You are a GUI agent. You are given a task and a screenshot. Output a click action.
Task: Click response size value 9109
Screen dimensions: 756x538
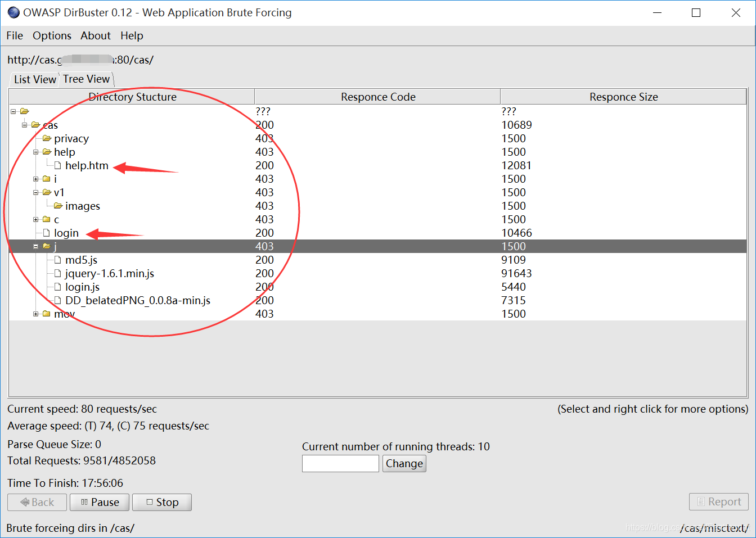pyautogui.click(x=514, y=260)
